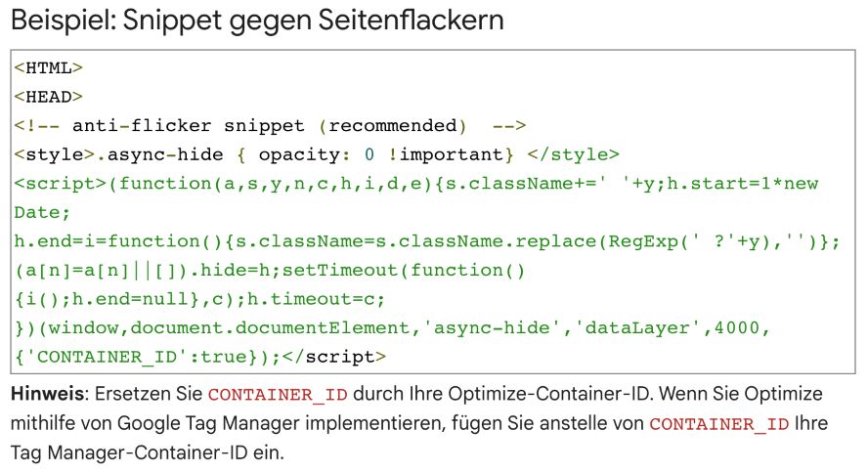The width and height of the screenshot is (868, 473).
Task: Click the opening <style> tag
Action: tap(49, 154)
